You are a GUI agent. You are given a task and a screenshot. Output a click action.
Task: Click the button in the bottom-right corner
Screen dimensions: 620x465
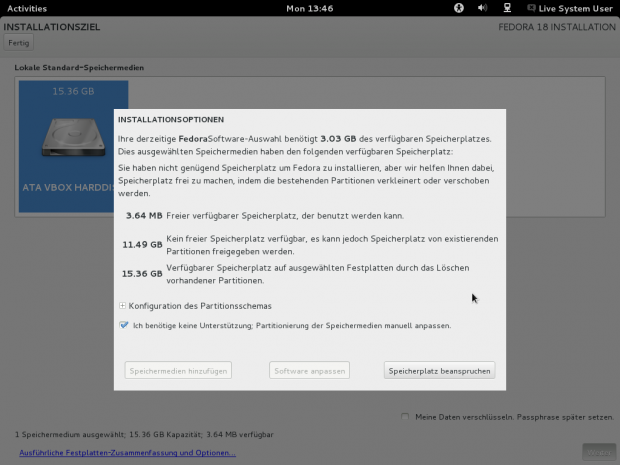[x=599, y=451]
